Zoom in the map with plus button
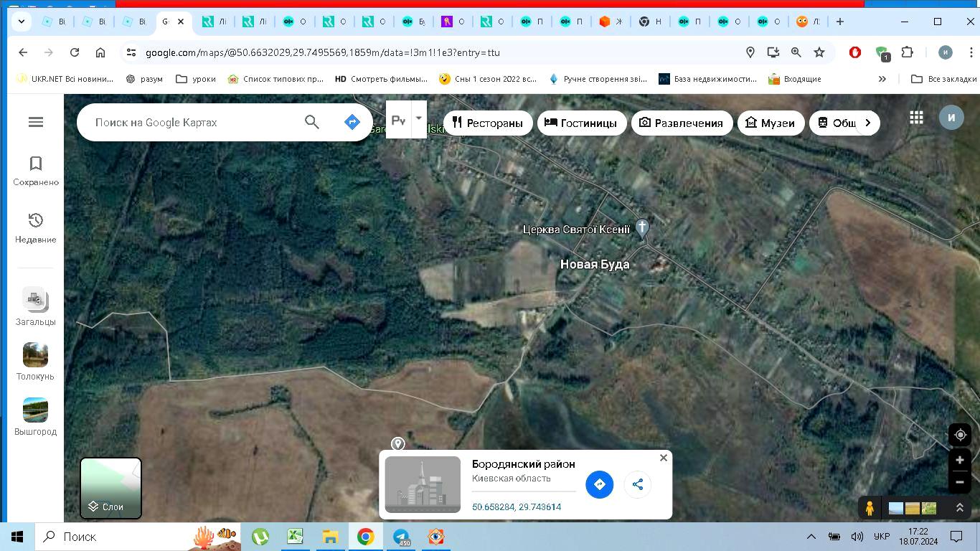This screenshot has width=980, height=551. (x=960, y=461)
